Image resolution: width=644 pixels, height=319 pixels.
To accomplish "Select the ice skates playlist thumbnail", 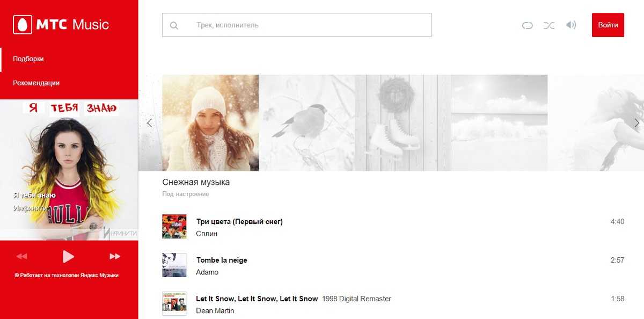I will (x=402, y=123).
